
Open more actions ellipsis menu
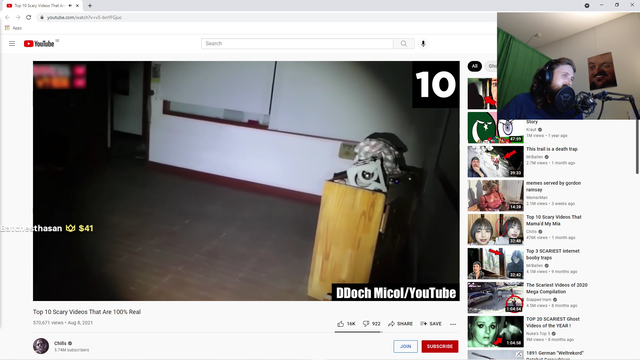[x=453, y=324]
